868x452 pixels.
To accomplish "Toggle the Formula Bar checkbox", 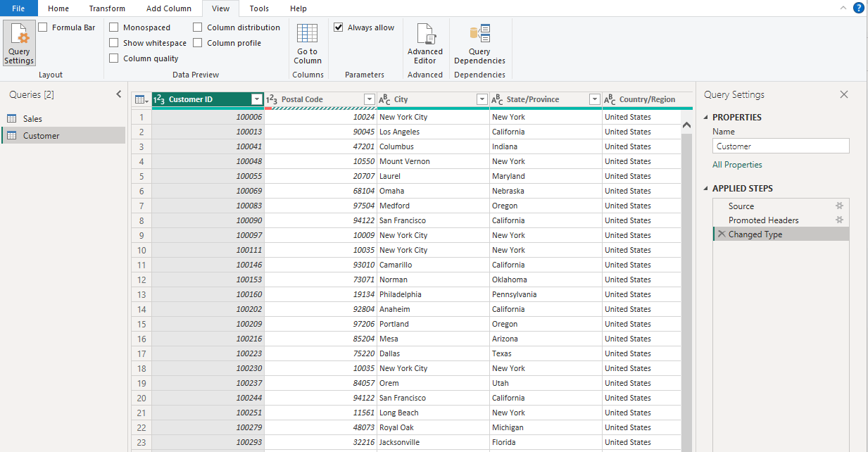I will 43,27.
